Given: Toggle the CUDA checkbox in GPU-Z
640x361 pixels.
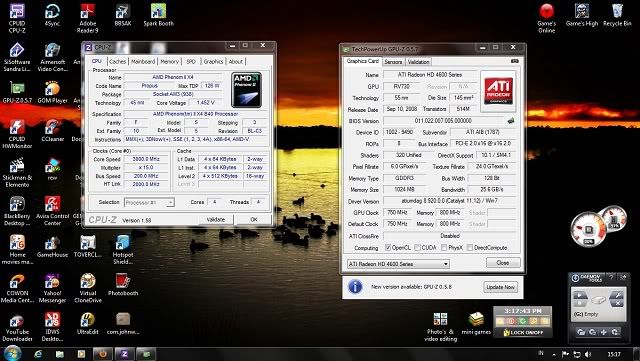Looking at the screenshot, I should pos(418,247).
